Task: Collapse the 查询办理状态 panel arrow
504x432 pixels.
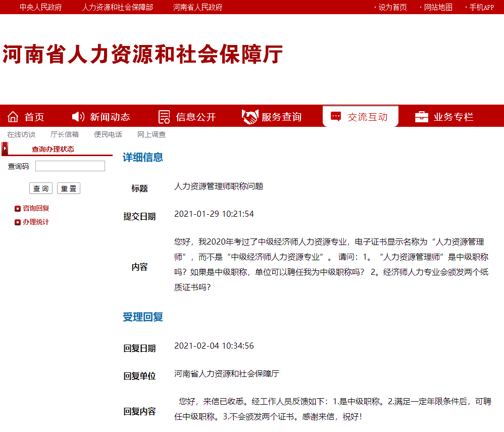Action: pyautogui.click(x=5, y=149)
